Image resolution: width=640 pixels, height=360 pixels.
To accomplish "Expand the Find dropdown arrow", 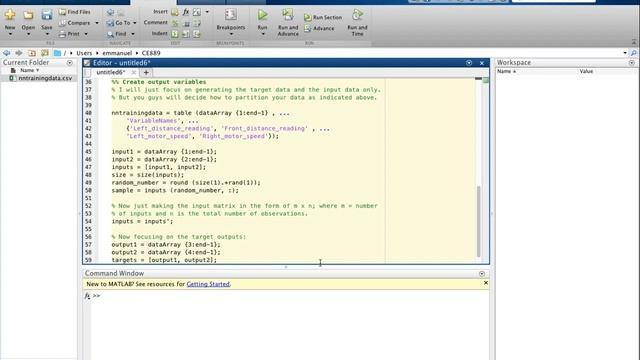I will 133,34.
